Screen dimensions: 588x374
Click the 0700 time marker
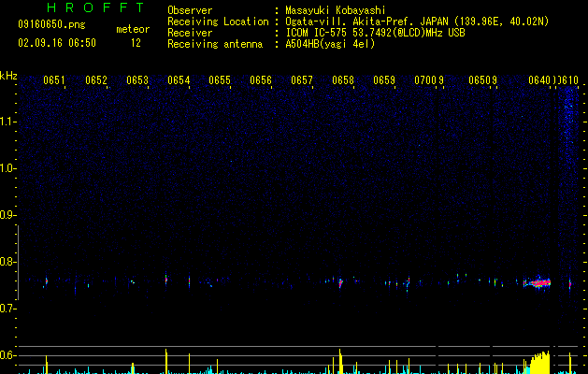[x=425, y=80]
